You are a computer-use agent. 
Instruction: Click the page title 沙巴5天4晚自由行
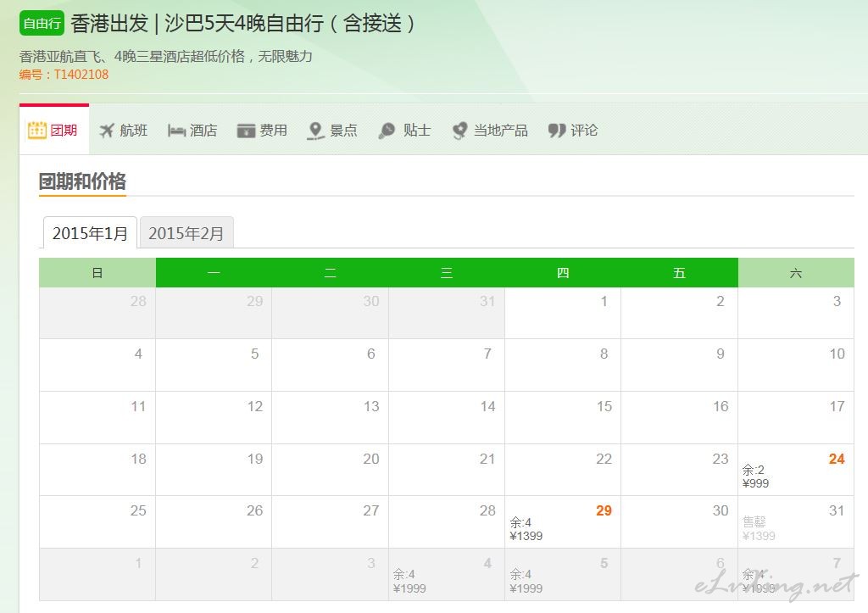pyautogui.click(x=245, y=23)
